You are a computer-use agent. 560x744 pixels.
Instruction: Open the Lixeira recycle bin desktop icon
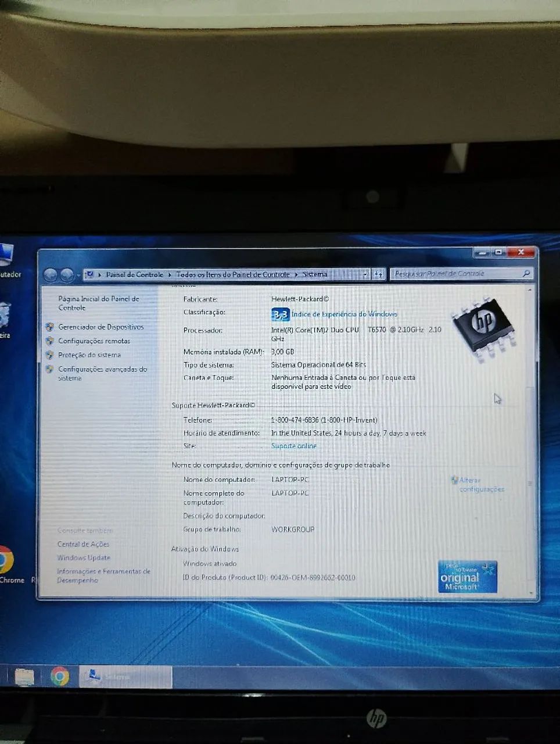(6, 319)
